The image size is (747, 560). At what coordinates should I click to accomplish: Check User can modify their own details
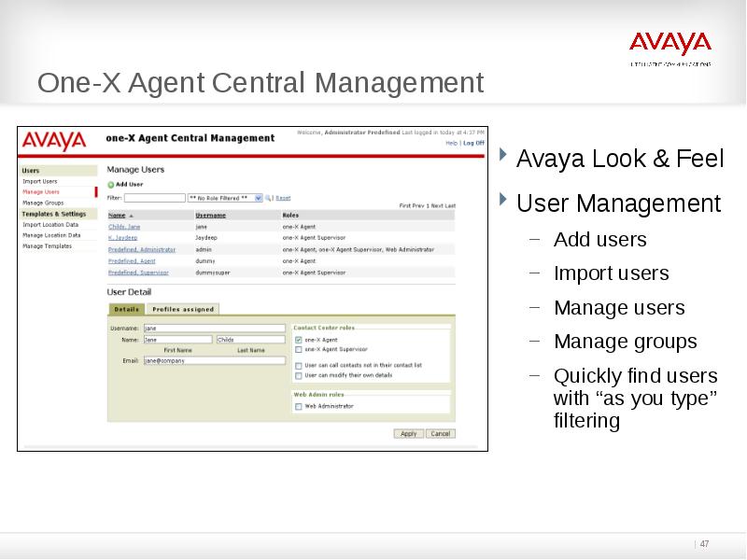[298, 376]
